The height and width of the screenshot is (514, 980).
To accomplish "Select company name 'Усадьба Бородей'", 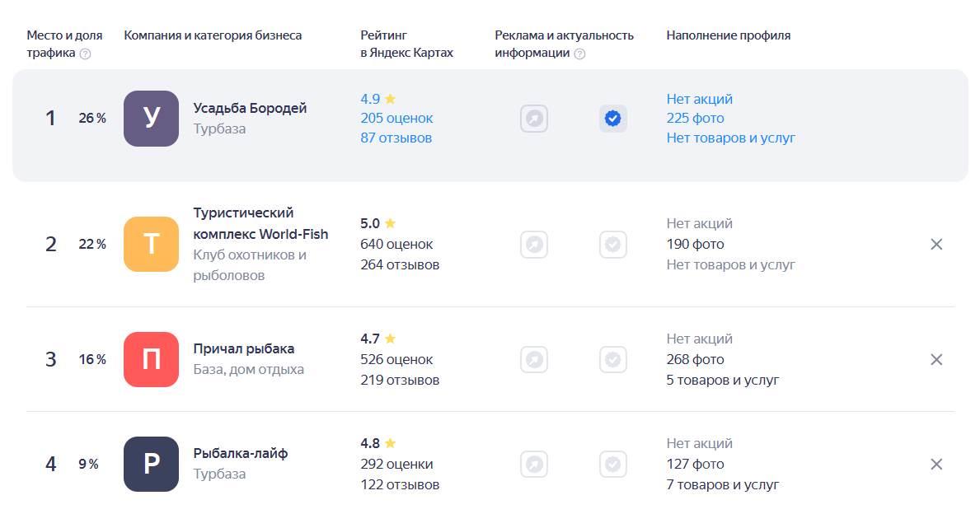I will tap(250, 108).
